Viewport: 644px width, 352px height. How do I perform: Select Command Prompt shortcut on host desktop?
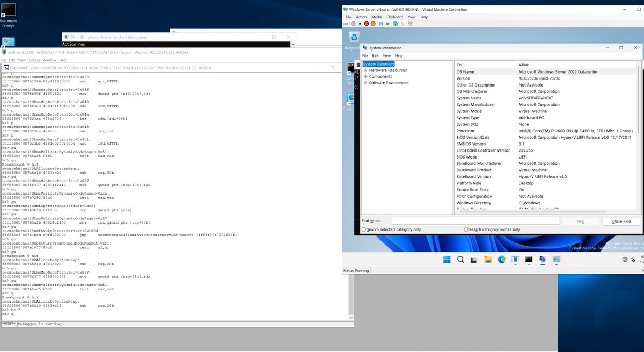pos(9,15)
